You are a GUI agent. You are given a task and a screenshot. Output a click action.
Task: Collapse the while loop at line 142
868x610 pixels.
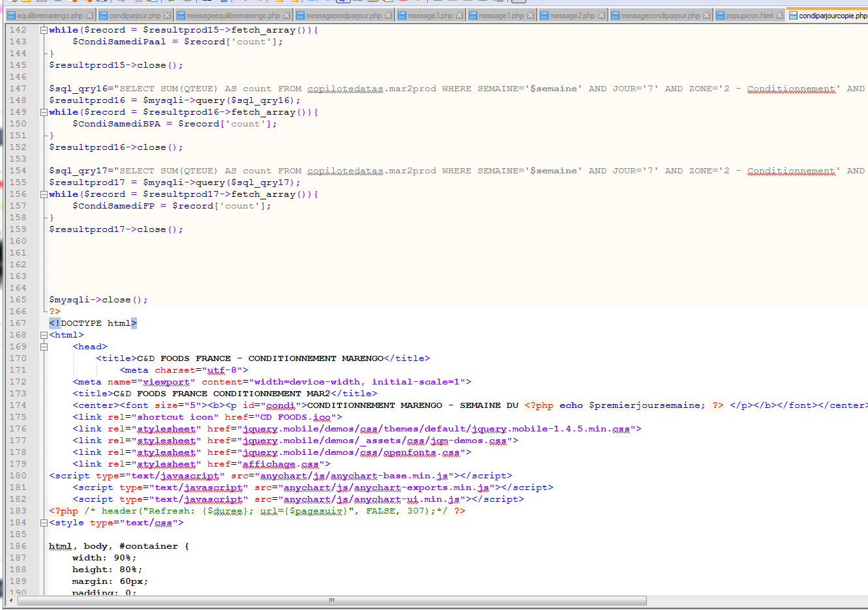tap(44, 30)
